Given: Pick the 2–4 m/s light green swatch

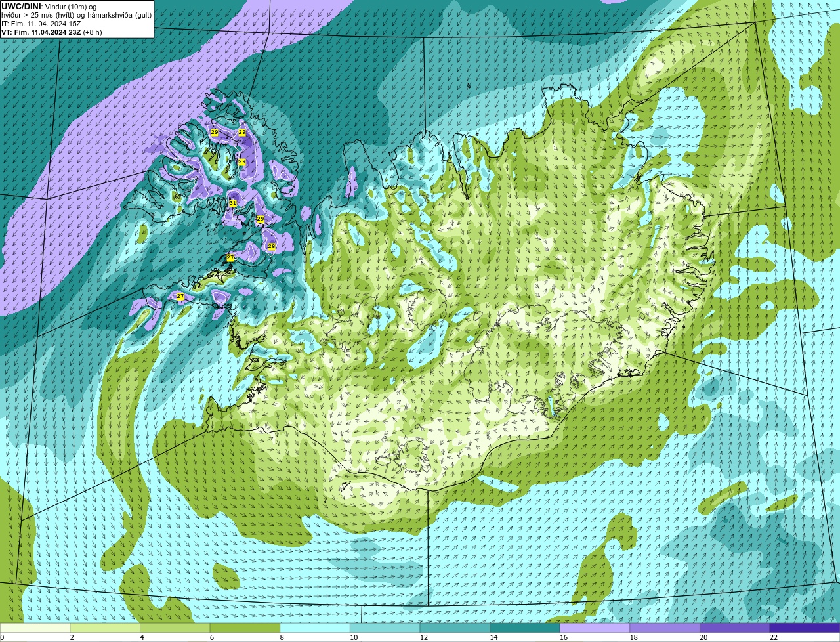Looking at the screenshot, I should click(105, 628).
